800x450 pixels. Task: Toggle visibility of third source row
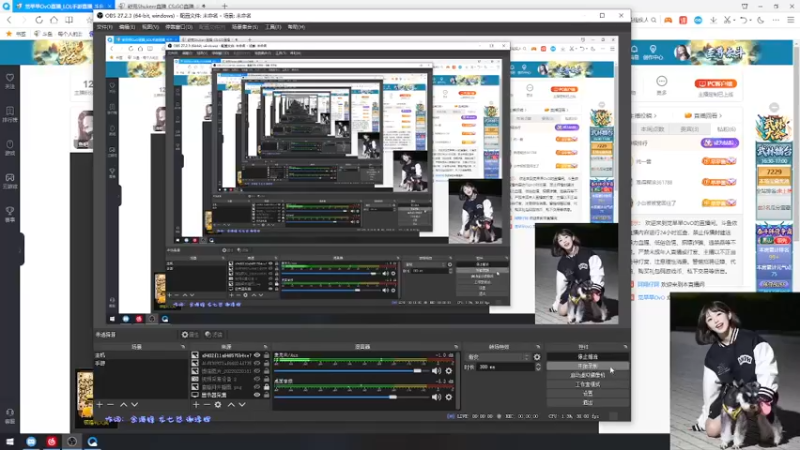pyautogui.click(x=257, y=371)
